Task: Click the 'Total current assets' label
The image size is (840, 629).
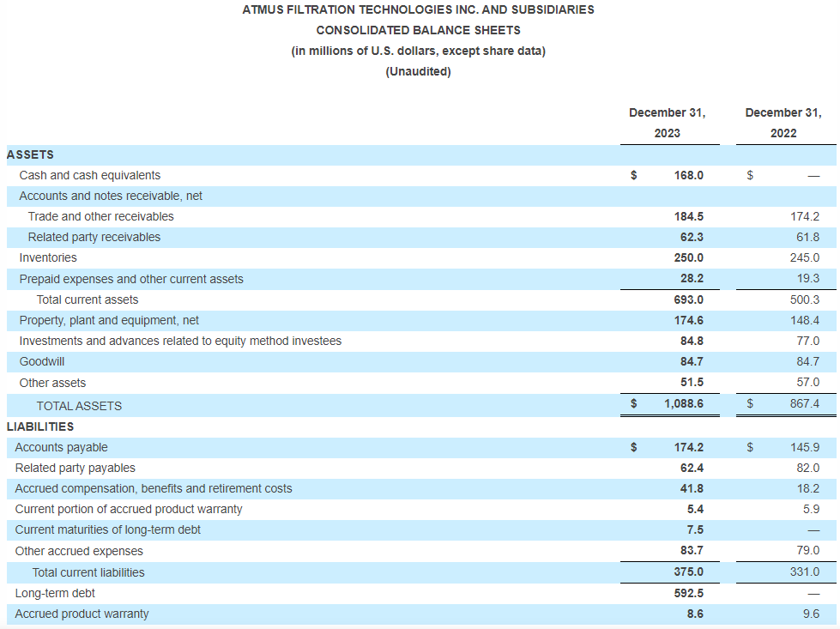Action: pos(88,299)
